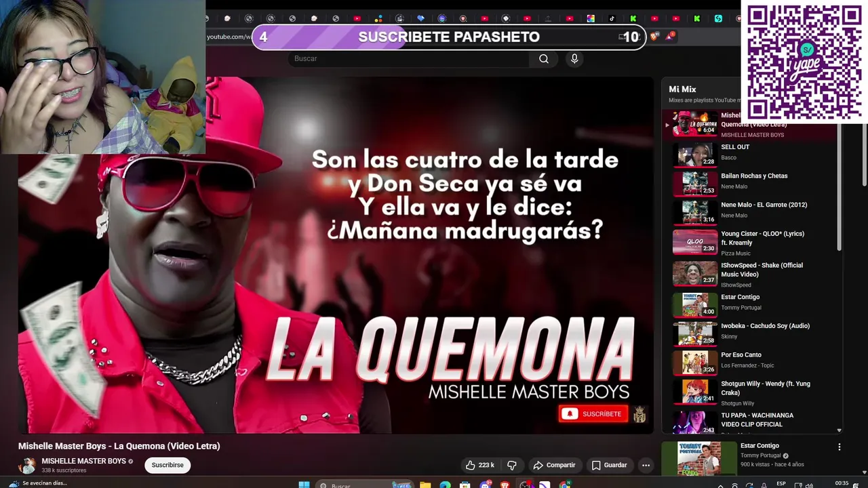
Task: Open the three-dot more actions menu under the video
Action: 646,465
